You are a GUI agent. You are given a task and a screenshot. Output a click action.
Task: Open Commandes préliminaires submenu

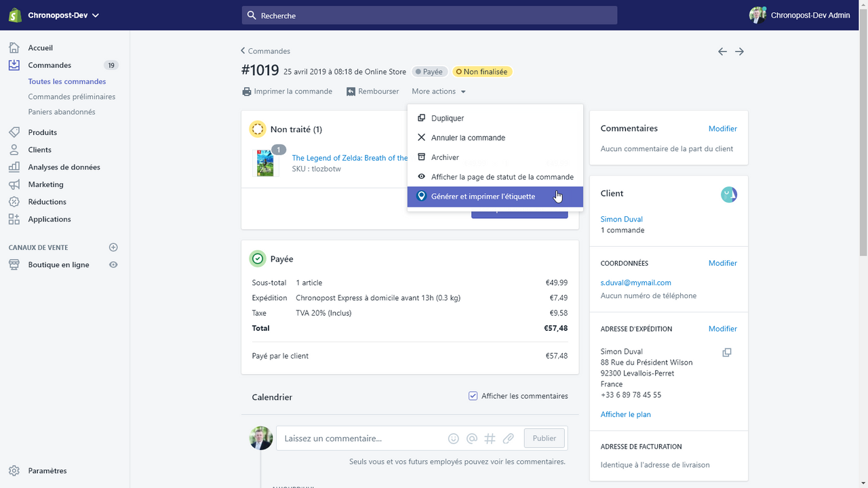72,97
